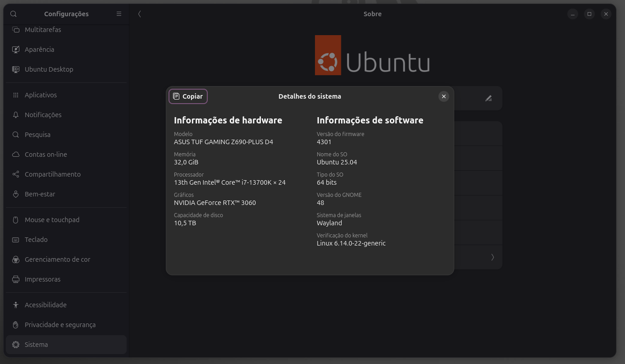Image resolution: width=625 pixels, height=364 pixels.
Task: Click the Verificação do kernel label
Action: pos(342,235)
